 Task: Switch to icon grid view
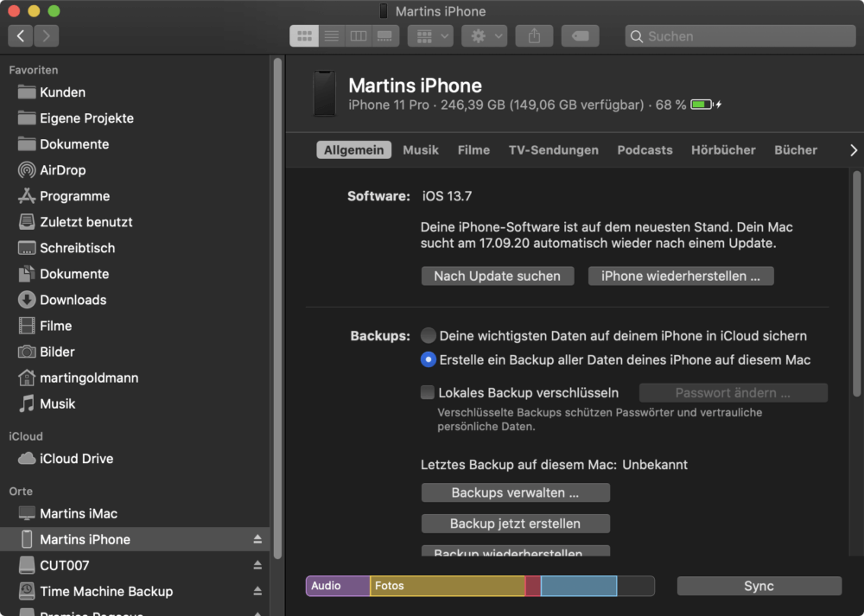click(x=304, y=36)
